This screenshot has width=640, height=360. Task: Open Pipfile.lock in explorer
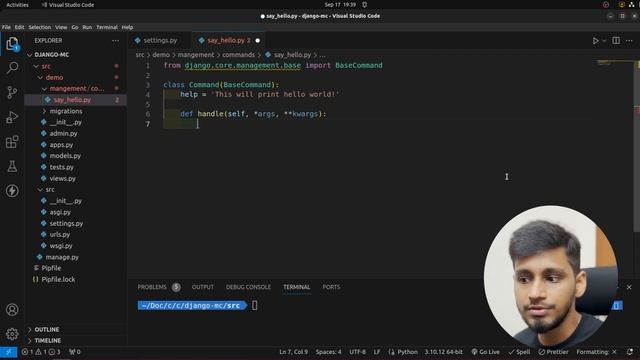76,280
